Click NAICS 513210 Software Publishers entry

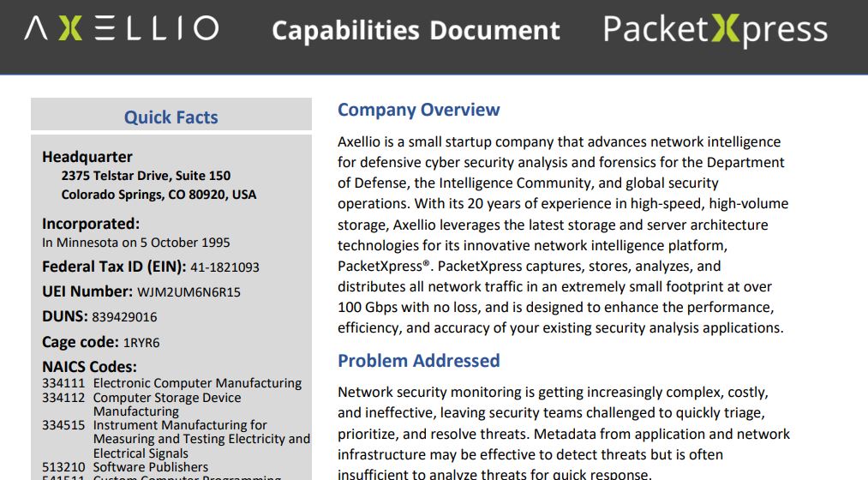pyautogui.click(x=125, y=467)
